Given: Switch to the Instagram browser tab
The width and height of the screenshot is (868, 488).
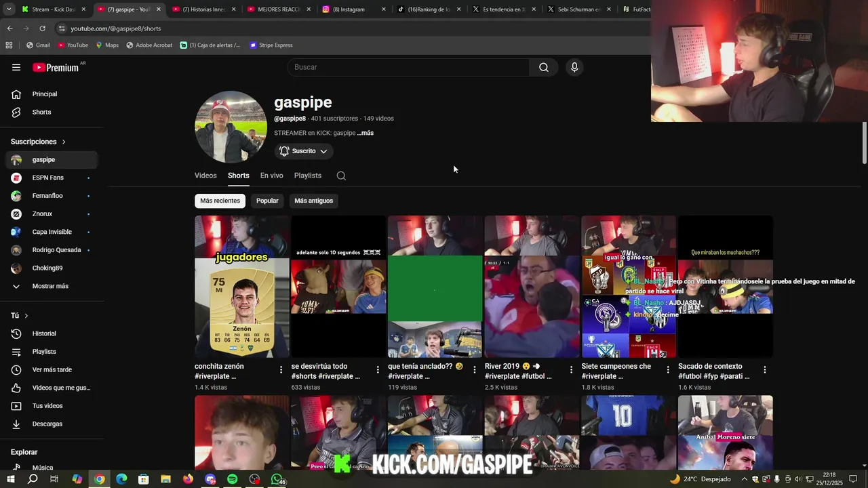Looking at the screenshot, I should click(354, 9).
